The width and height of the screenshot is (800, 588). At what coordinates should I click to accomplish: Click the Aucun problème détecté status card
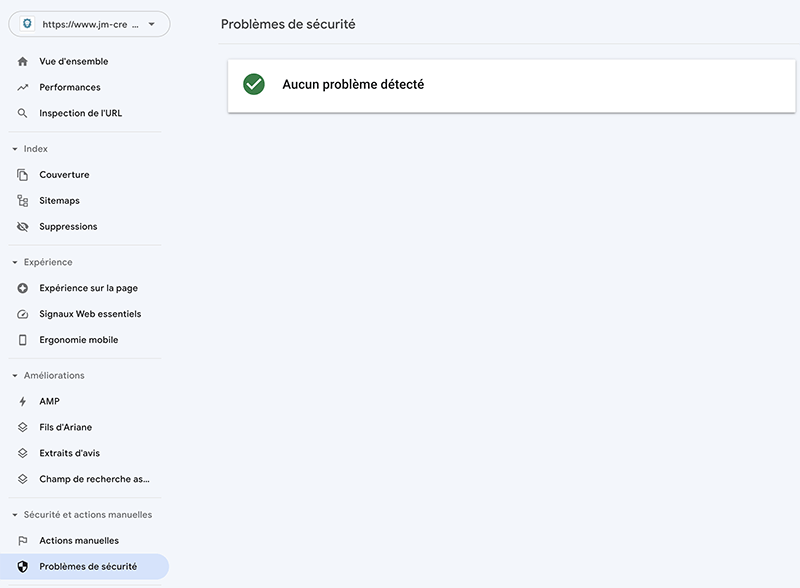(x=511, y=86)
